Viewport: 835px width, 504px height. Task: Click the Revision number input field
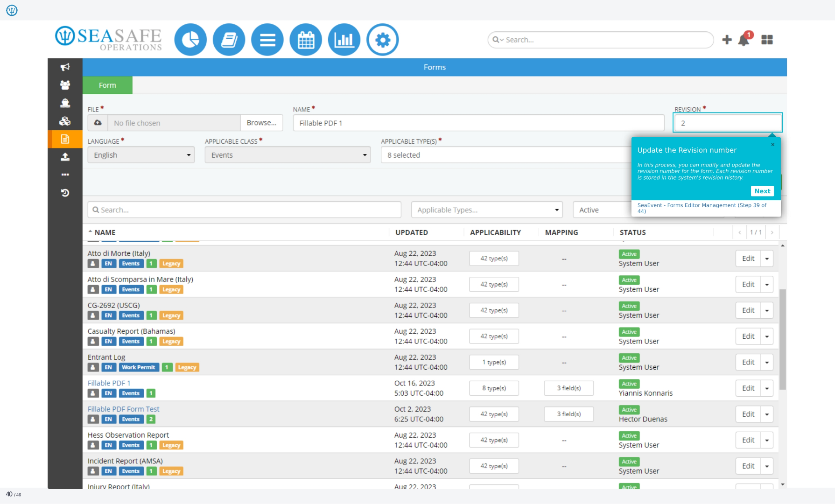coord(728,123)
